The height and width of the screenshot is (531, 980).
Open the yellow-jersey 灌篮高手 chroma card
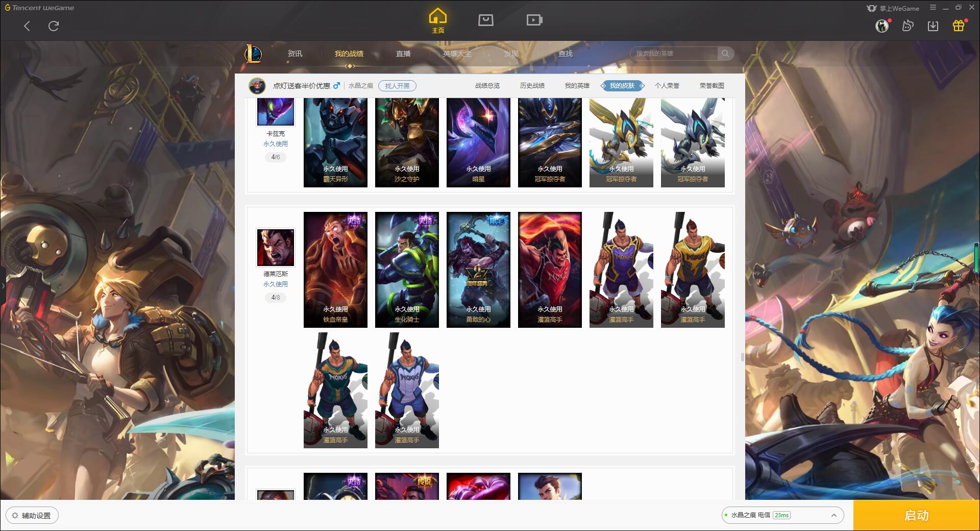coord(693,270)
